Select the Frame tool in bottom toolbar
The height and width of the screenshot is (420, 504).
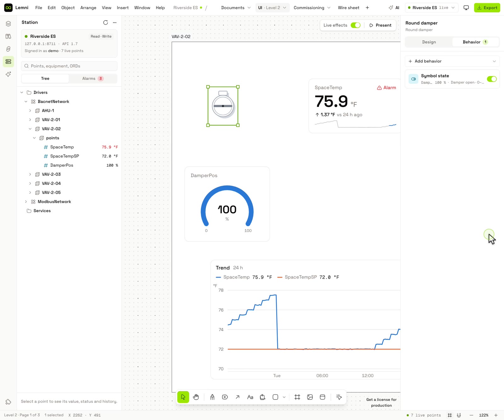[x=297, y=397]
